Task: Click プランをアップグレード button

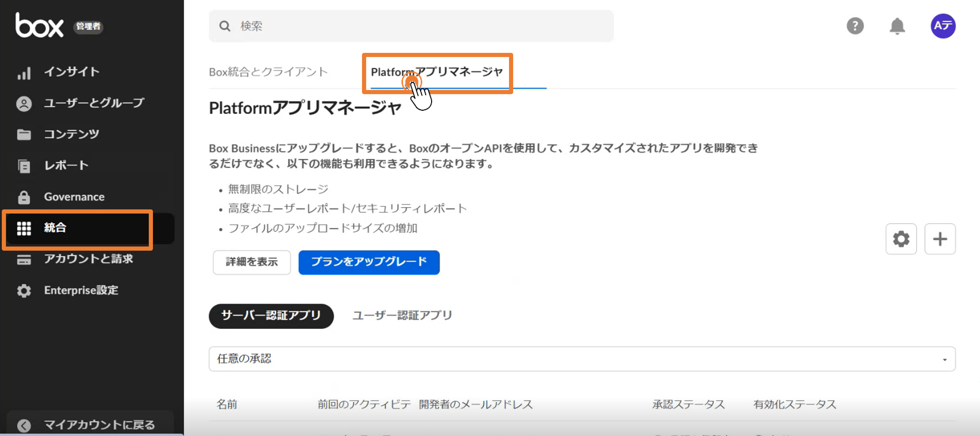Action: pos(369,262)
